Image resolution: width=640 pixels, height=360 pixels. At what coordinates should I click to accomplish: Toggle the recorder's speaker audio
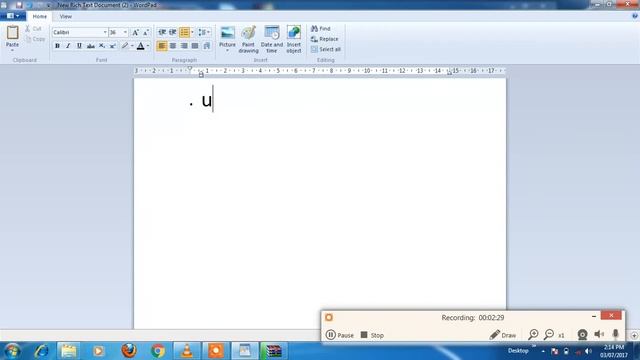click(x=599, y=334)
